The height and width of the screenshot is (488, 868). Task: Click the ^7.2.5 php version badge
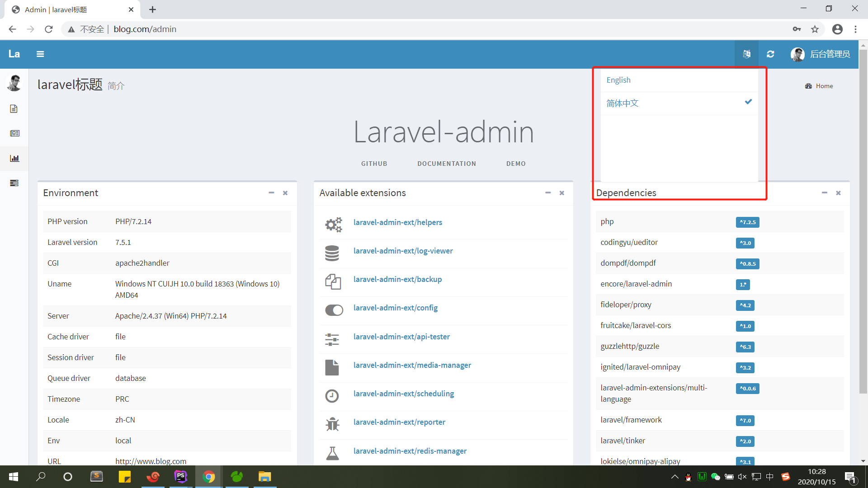[747, 222]
